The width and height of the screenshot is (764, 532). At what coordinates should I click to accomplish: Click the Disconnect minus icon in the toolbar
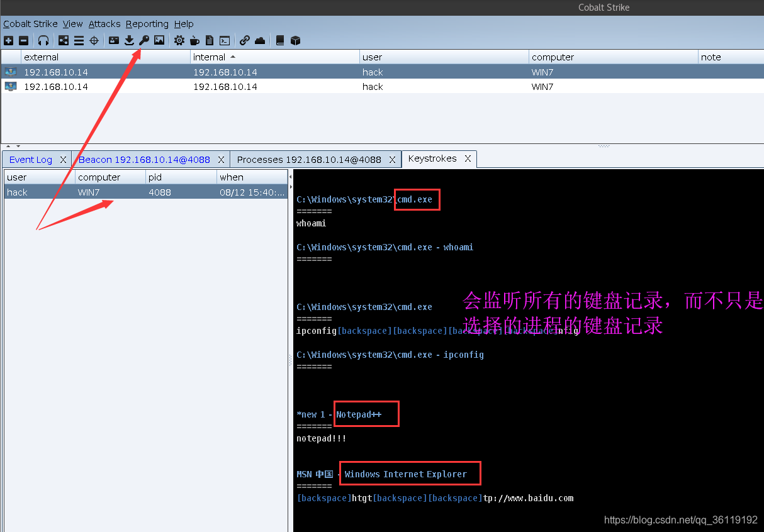[23, 40]
